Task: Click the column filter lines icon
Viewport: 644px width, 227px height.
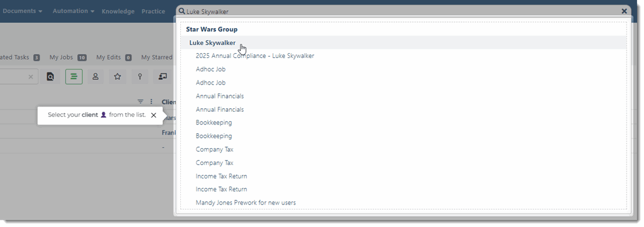Action: pyautogui.click(x=140, y=101)
